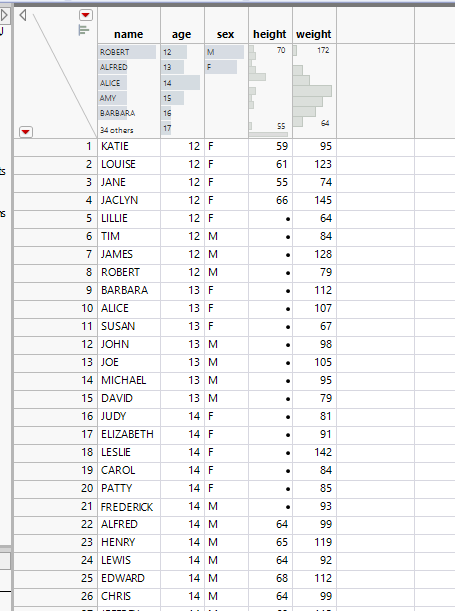This screenshot has height=611, width=455.
Task: Click missing height cell for PATTY
Action: coord(270,488)
